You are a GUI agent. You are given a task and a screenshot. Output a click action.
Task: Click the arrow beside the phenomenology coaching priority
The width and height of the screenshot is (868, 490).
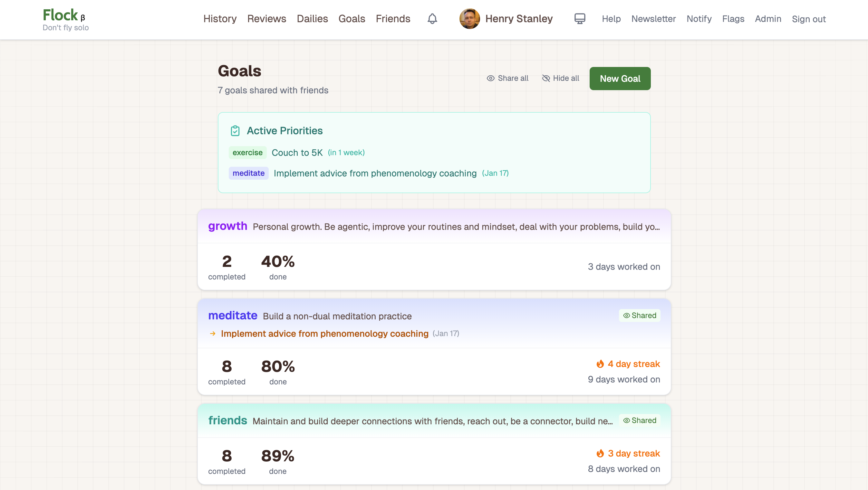point(213,334)
